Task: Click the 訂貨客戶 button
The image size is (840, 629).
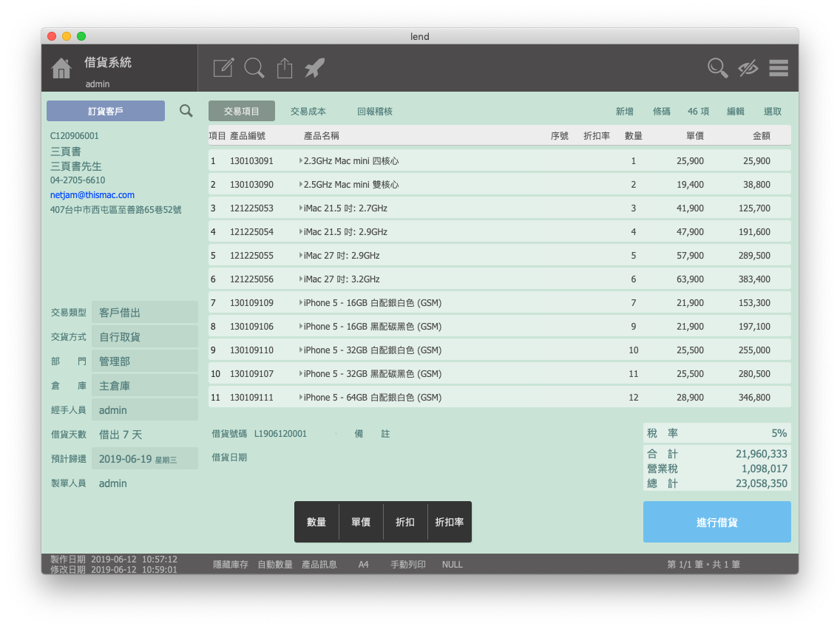Action: [106, 111]
